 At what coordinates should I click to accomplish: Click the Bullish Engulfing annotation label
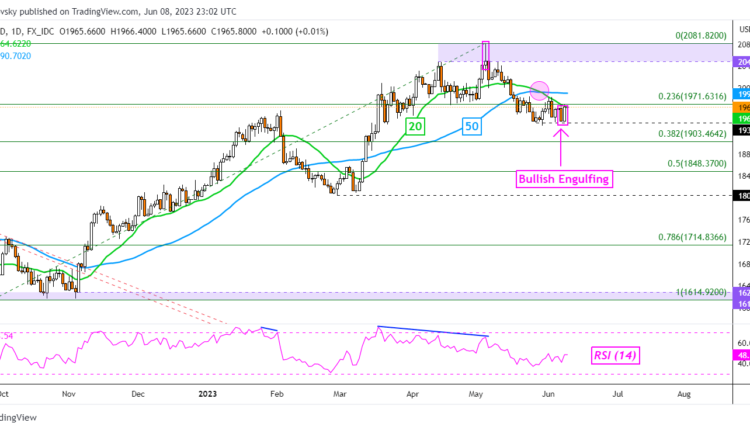pyautogui.click(x=563, y=179)
